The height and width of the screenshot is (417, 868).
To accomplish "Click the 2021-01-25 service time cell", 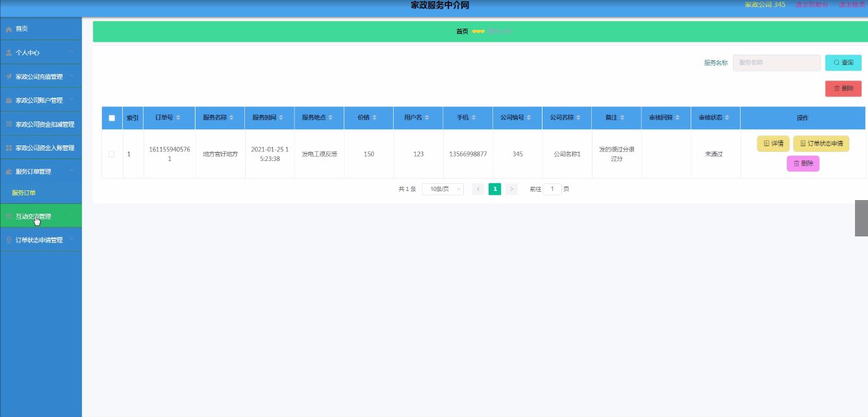I will click(270, 154).
